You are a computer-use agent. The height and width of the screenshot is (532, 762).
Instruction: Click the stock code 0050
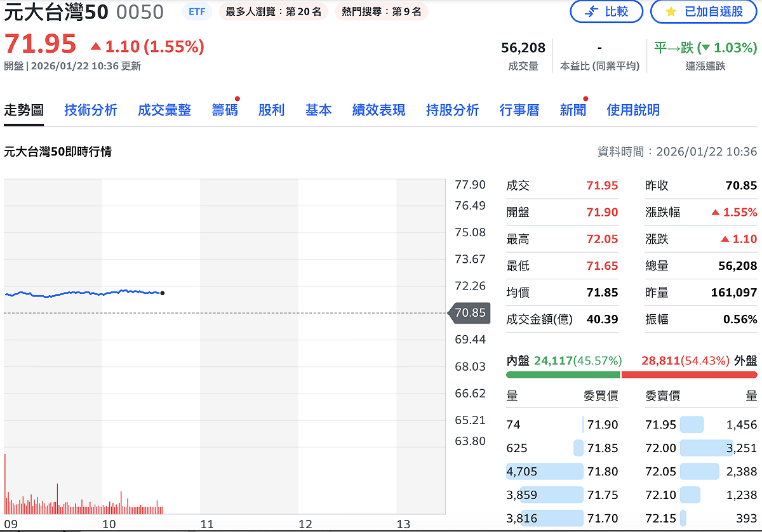pyautogui.click(x=140, y=11)
